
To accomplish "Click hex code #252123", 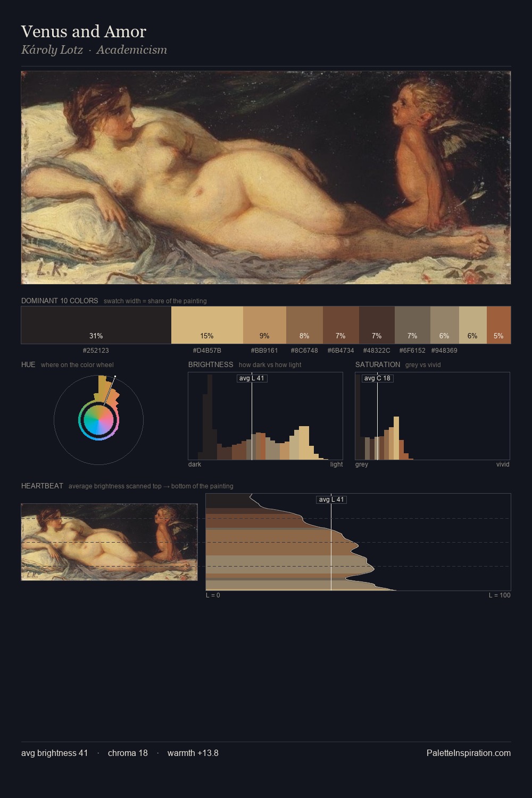I will 96,351.
